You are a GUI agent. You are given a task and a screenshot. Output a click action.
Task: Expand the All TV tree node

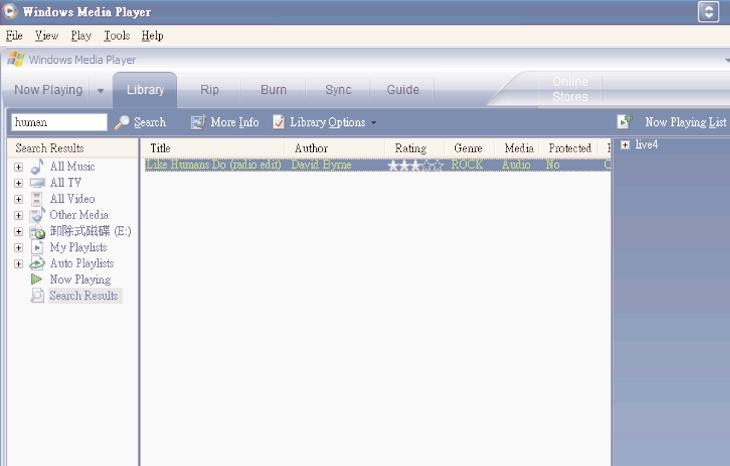(19, 183)
